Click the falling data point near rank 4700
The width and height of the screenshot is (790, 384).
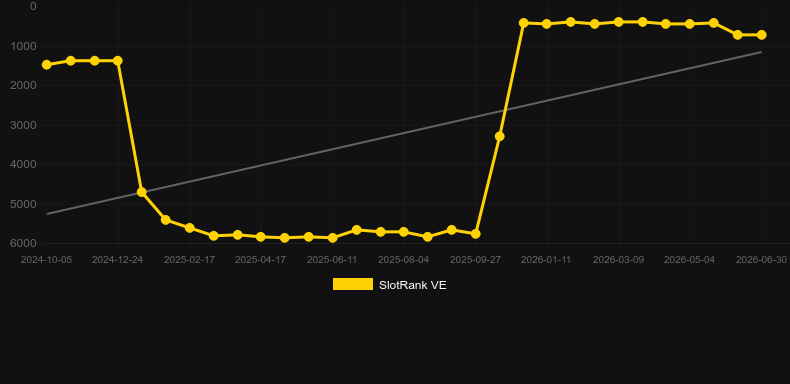(x=142, y=192)
